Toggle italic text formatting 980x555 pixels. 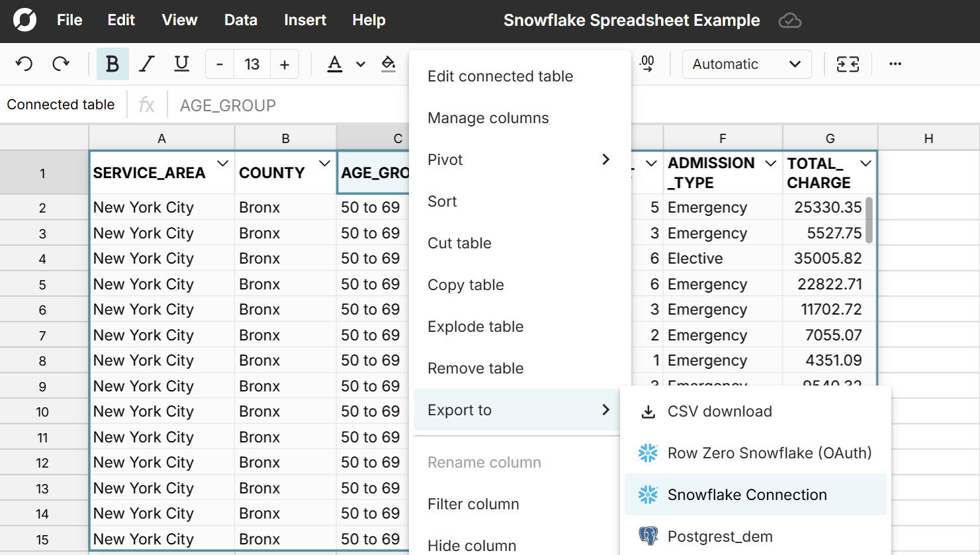(x=146, y=64)
